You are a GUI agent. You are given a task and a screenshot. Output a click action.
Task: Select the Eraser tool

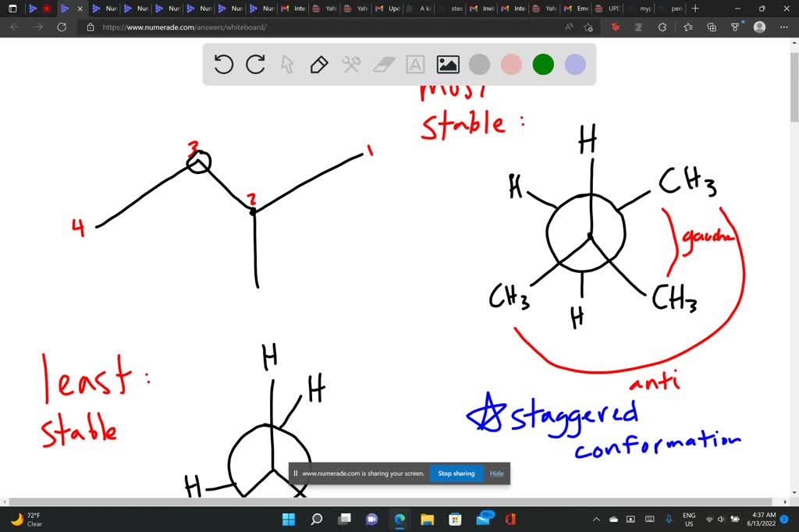coord(383,65)
